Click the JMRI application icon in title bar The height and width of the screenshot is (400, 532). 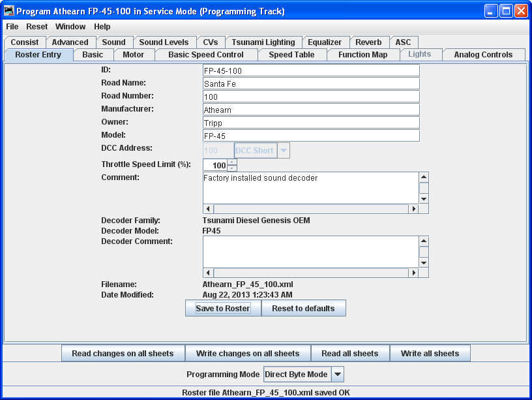(9, 11)
